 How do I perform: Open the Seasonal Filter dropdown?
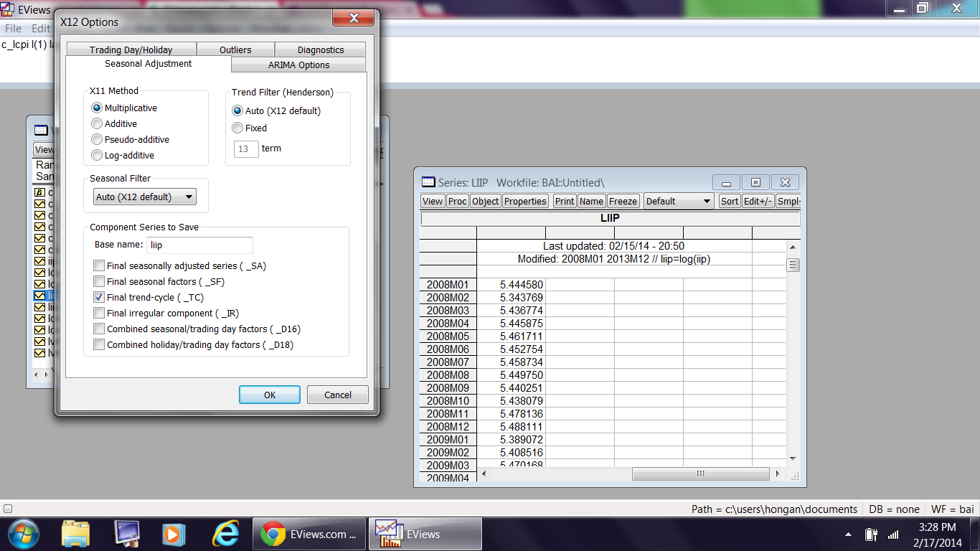[x=145, y=197]
